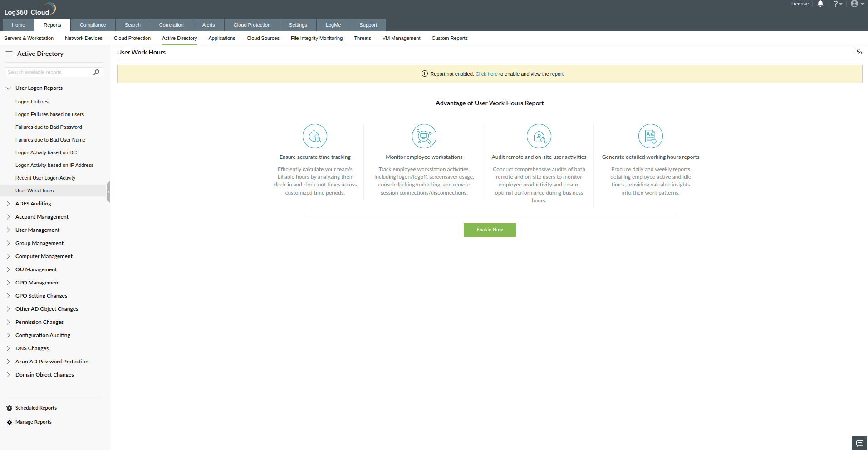Open the notification bell icon
The image size is (868, 450).
[x=819, y=4]
